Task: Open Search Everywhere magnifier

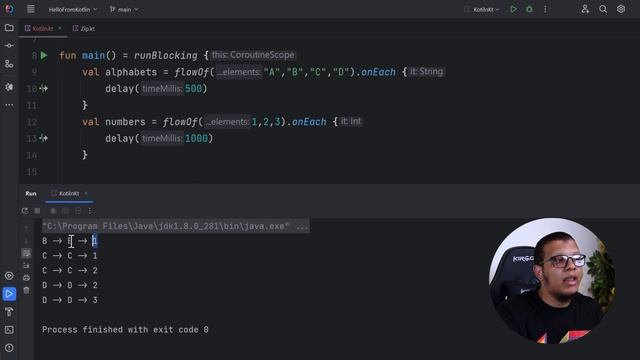Action: click(x=603, y=9)
